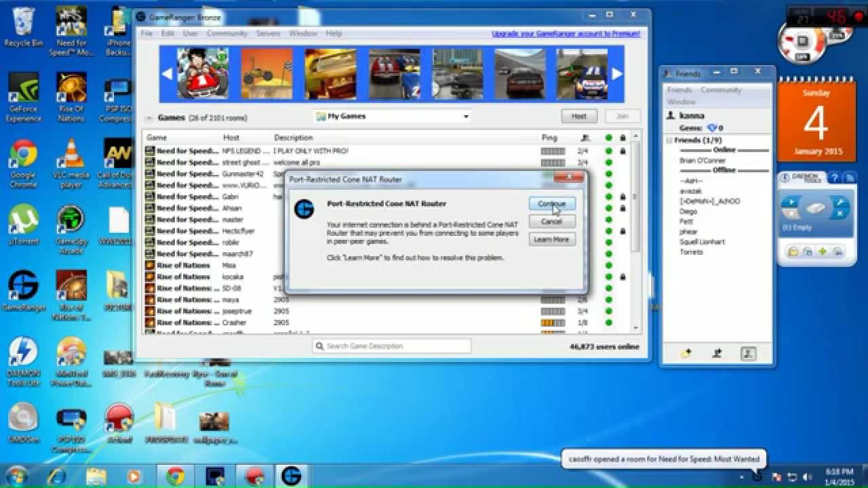The height and width of the screenshot is (488, 868).
Task: Select the yellow car game thumbnail
Action: click(x=330, y=74)
